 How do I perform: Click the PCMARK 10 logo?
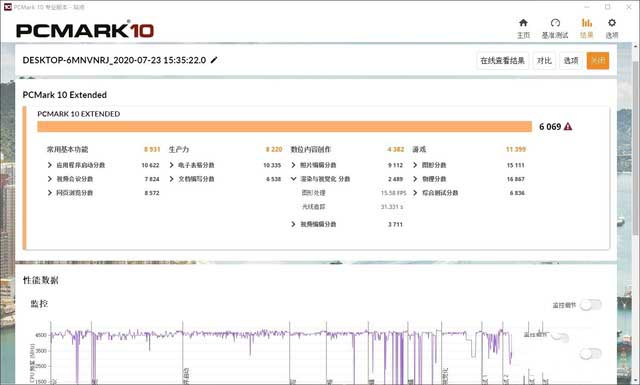tap(85, 30)
